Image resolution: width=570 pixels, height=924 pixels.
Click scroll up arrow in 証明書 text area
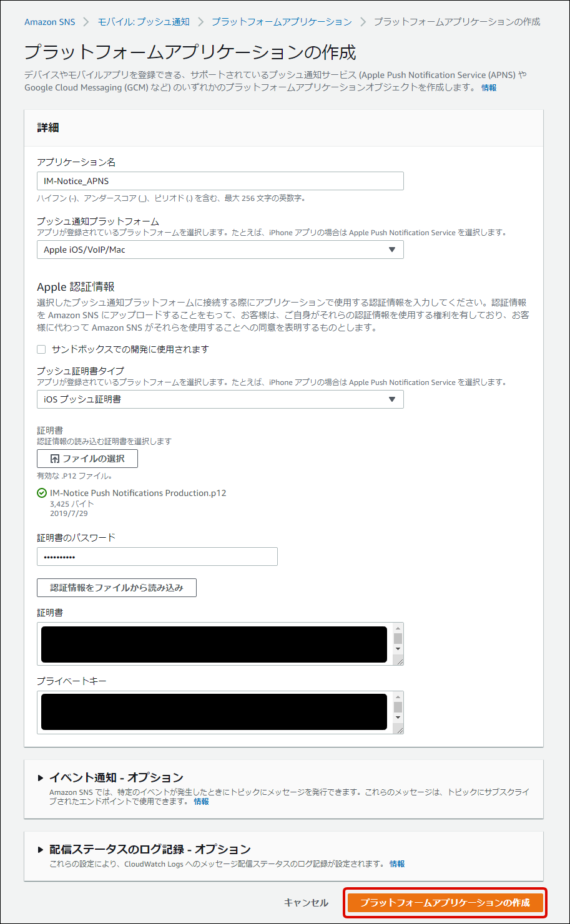point(398,628)
